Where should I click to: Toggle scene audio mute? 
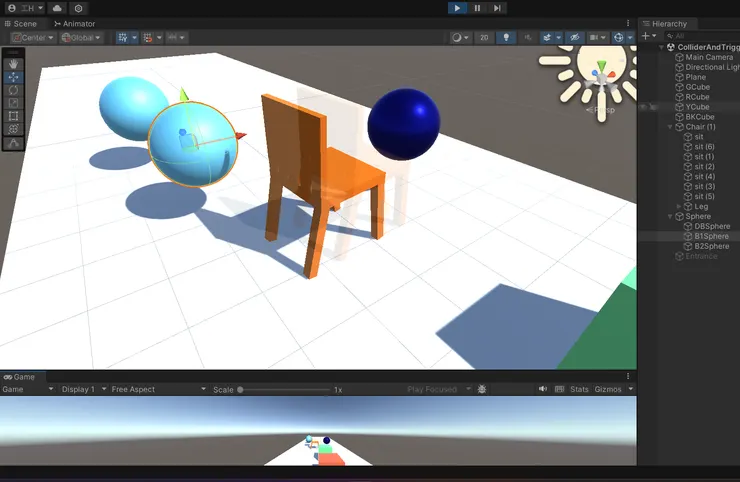(x=528, y=37)
